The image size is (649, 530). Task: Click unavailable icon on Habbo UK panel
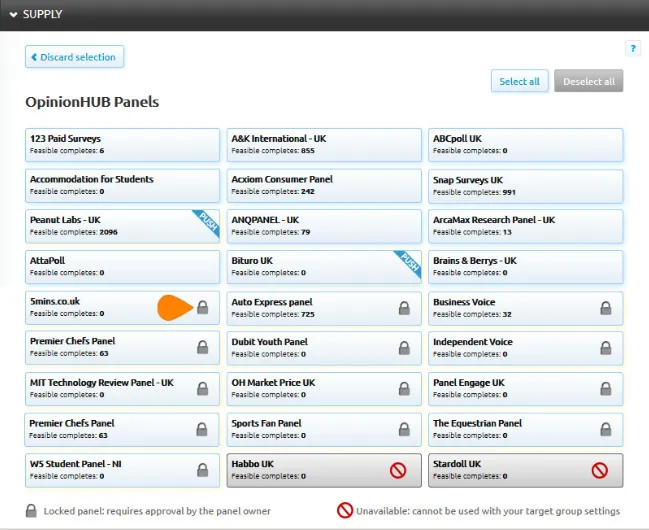coord(398,470)
